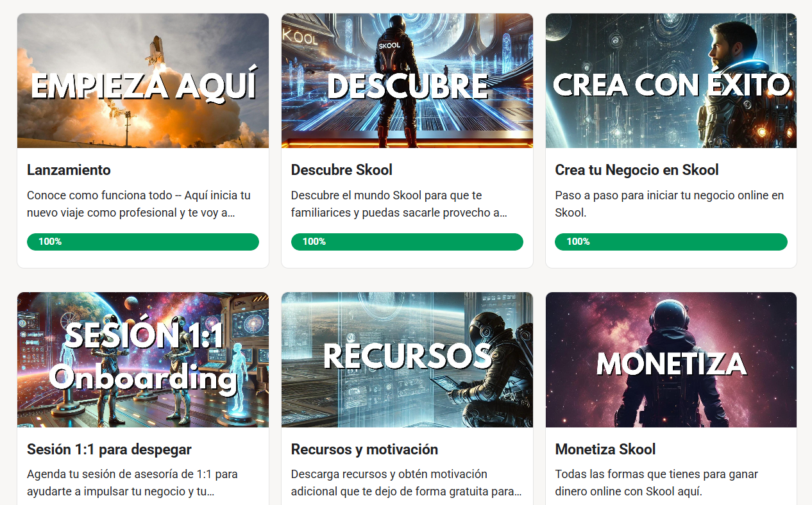This screenshot has height=505, width=812.
Task: Open the CREA CON ÉXITO cover image
Action: coord(671,81)
